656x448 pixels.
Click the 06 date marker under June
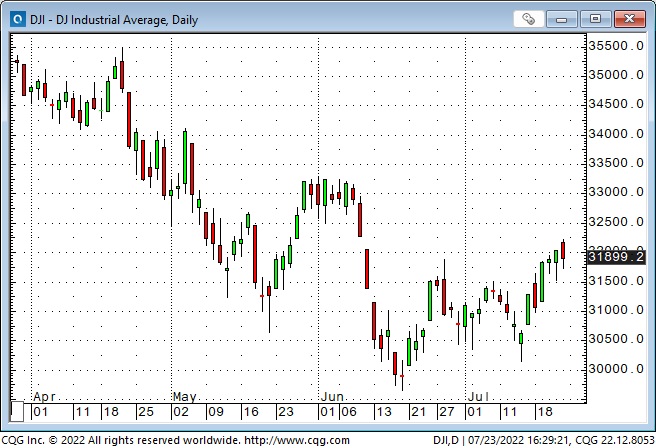pyautogui.click(x=348, y=412)
